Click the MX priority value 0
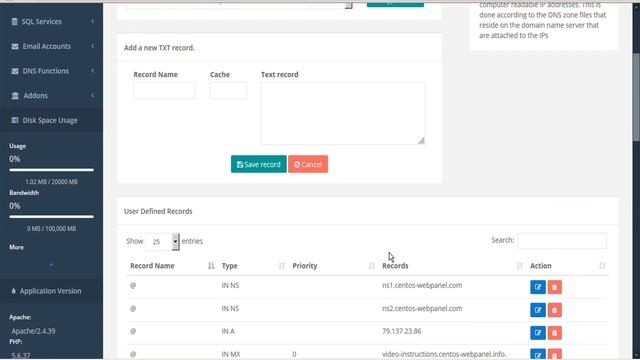The image size is (640, 360). [x=294, y=354]
